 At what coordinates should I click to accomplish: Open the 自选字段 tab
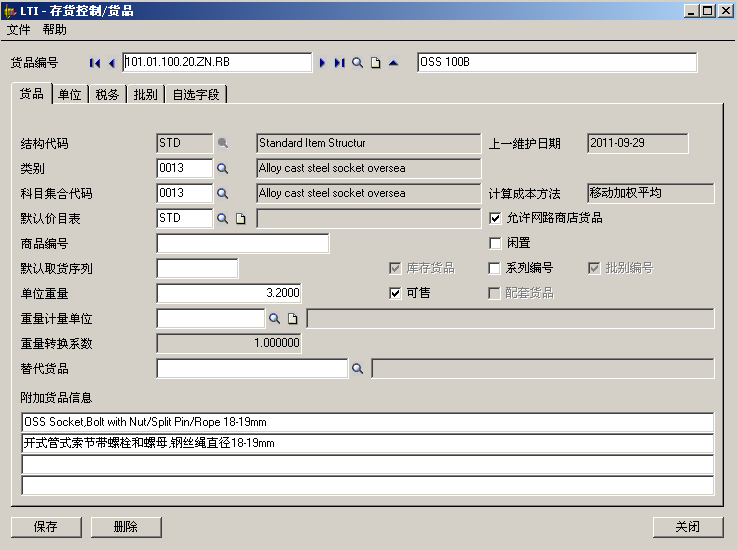pos(196,95)
